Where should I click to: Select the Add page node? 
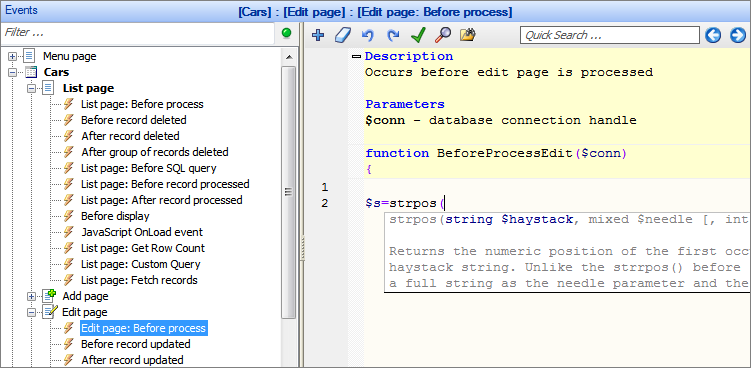tap(85, 297)
